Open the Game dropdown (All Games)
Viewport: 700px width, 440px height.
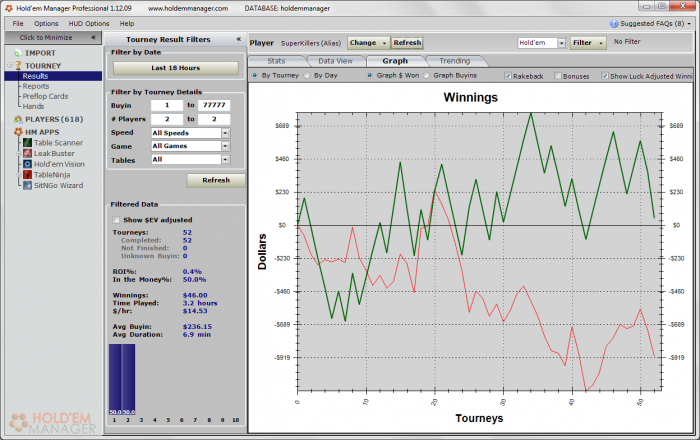point(190,146)
